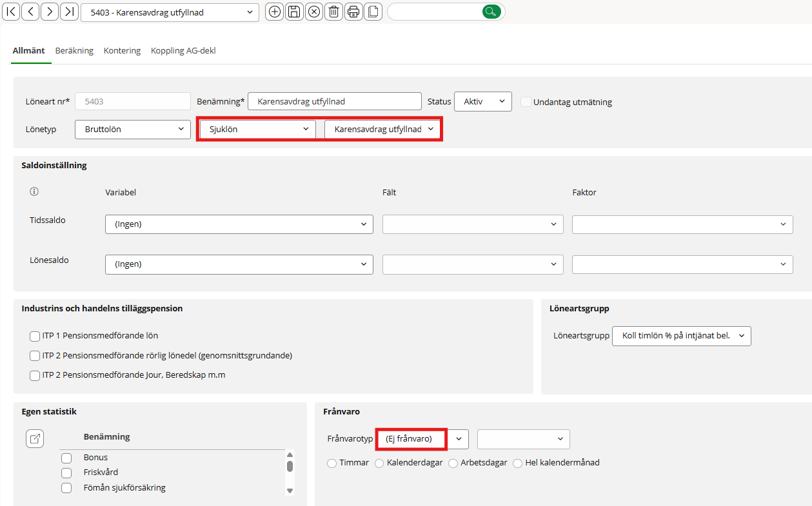Image resolution: width=812 pixels, height=506 pixels.
Task: Click the printer icon
Action: click(x=353, y=12)
